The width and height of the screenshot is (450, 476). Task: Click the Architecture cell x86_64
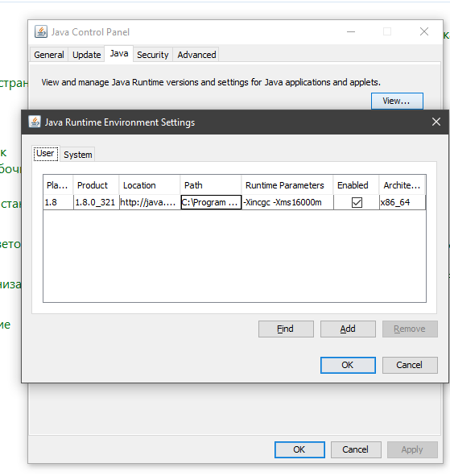click(x=403, y=202)
